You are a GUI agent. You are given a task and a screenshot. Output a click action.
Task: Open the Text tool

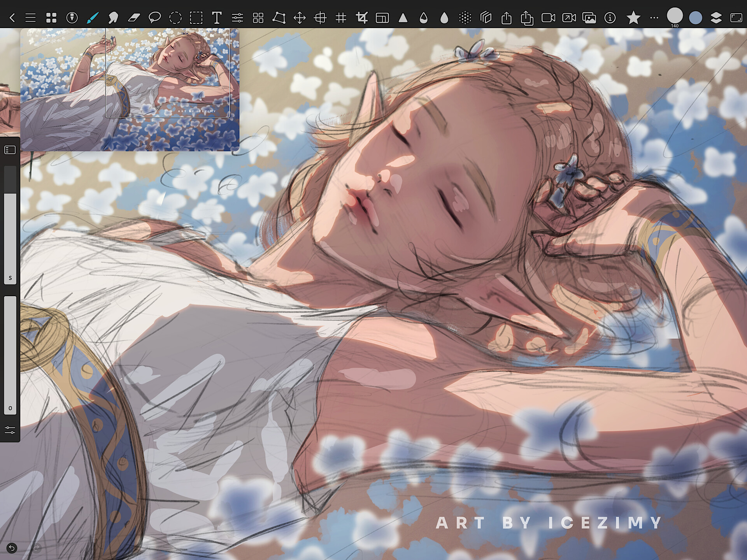[217, 17]
